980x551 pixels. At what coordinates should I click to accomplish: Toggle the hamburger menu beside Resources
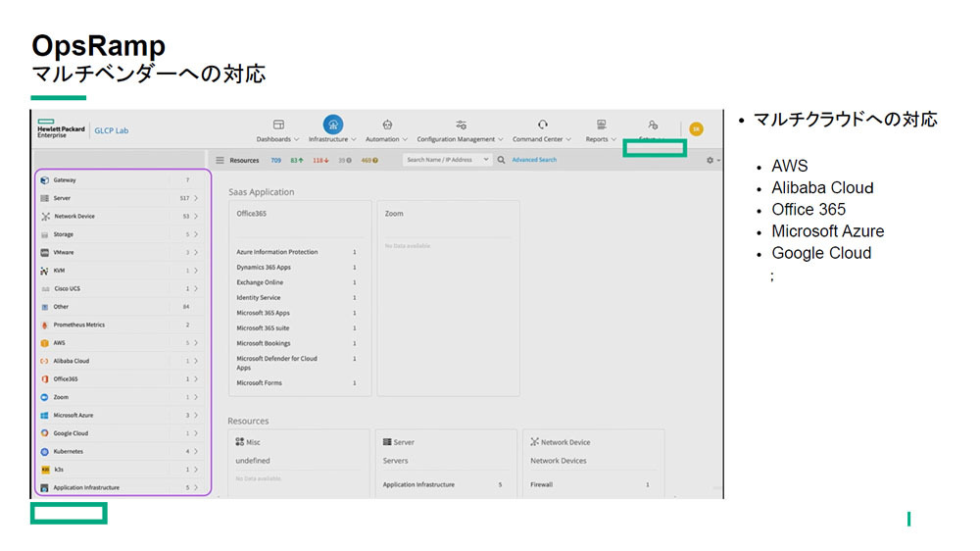[220, 160]
